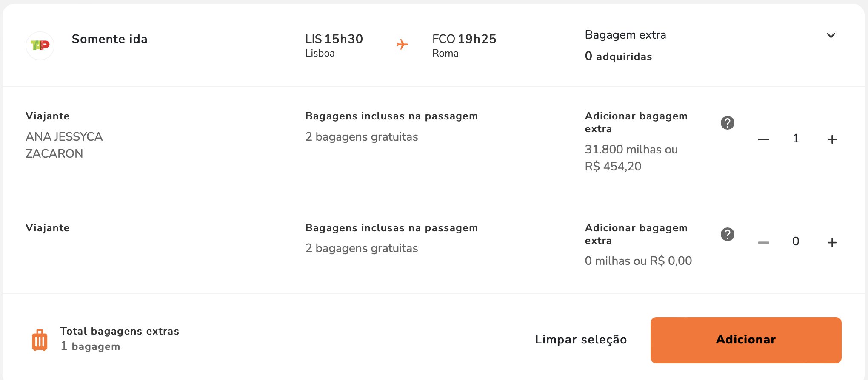Increase Ana Jessyca's extra baggage count
The width and height of the screenshot is (868, 380).
[x=832, y=139]
